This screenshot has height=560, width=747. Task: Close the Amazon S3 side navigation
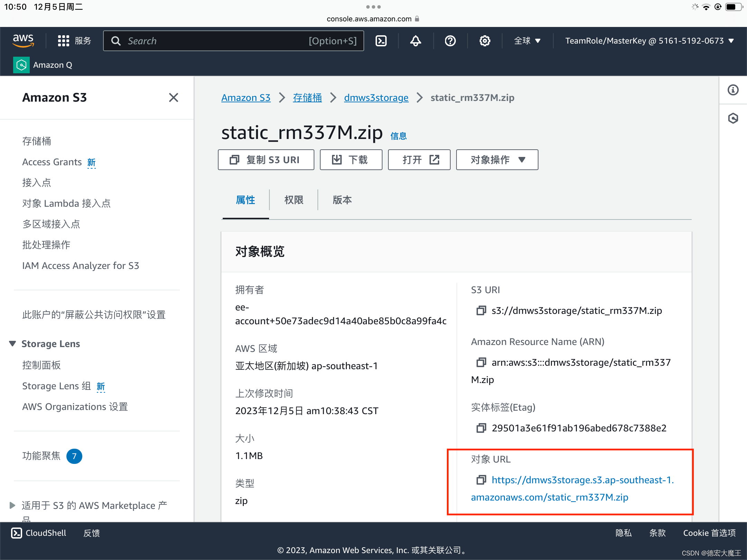coord(174,97)
